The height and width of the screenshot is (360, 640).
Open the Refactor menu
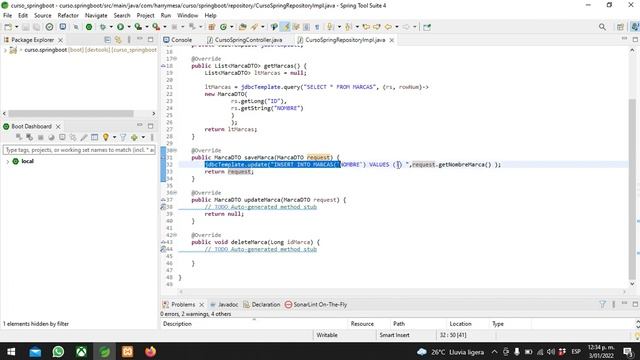click(68, 16)
